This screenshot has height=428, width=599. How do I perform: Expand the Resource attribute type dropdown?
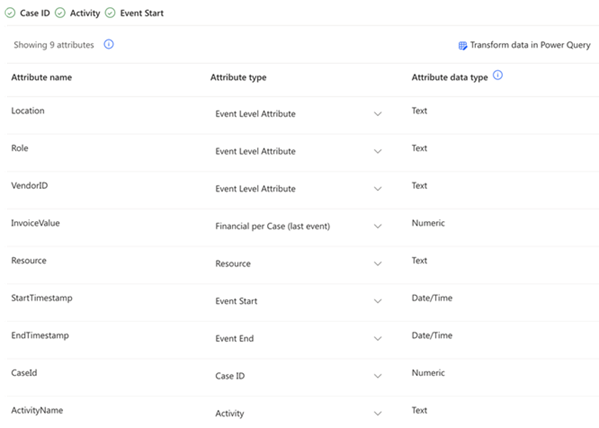pos(298,264)
